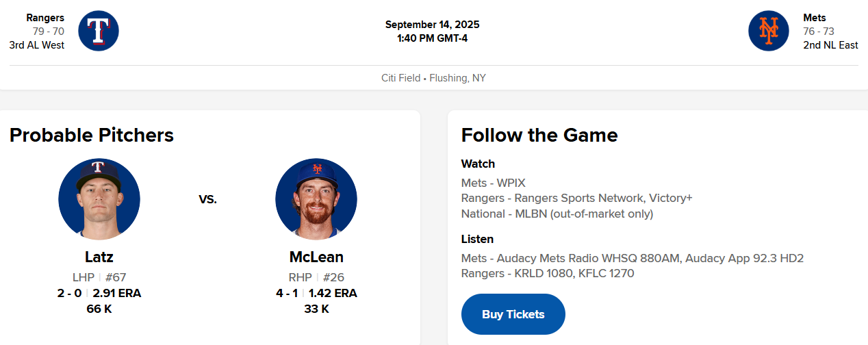Click the 1:40 PM GMT-4 start time
This screenshot has height=345, width=868.
tap(432, 38)
